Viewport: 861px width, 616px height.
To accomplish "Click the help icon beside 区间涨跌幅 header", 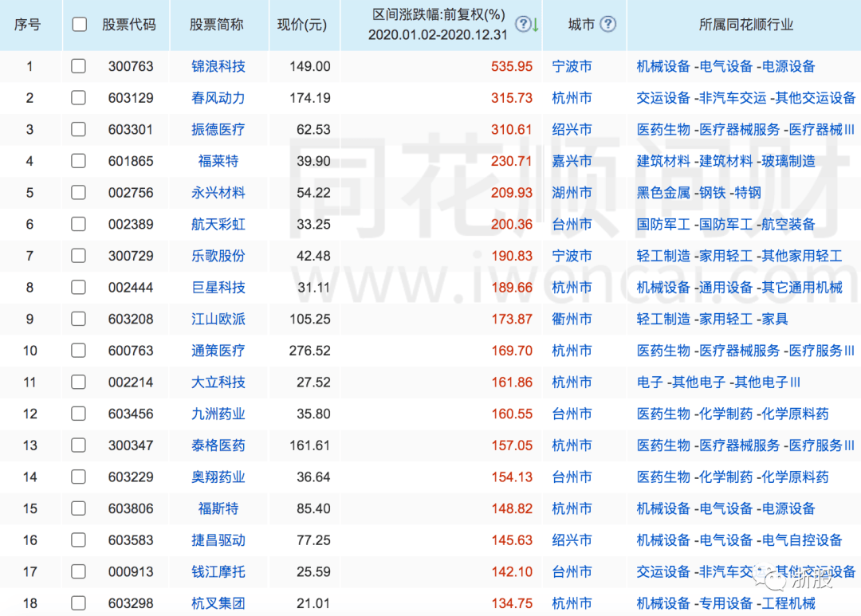I will tap(523, 25).
